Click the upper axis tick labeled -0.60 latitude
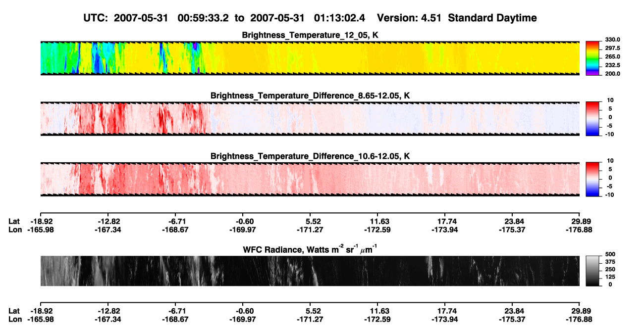 (x=243, y=221)
